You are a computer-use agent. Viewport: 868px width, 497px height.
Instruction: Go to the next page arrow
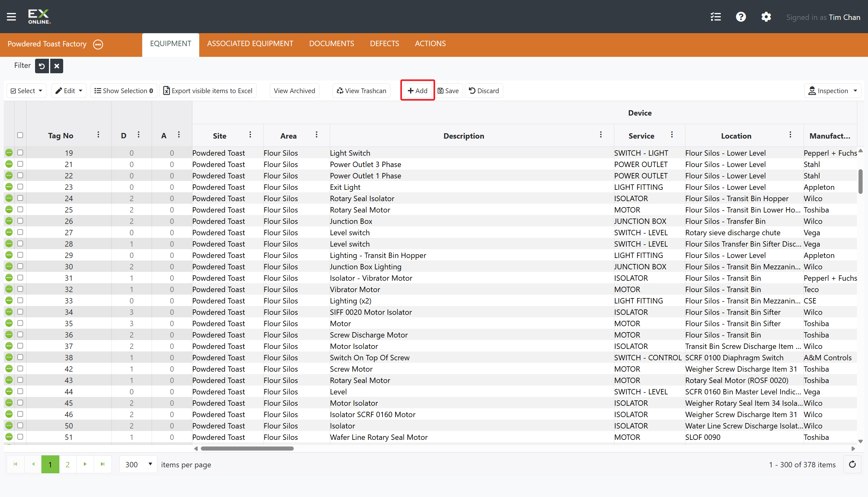coord(85,464)
